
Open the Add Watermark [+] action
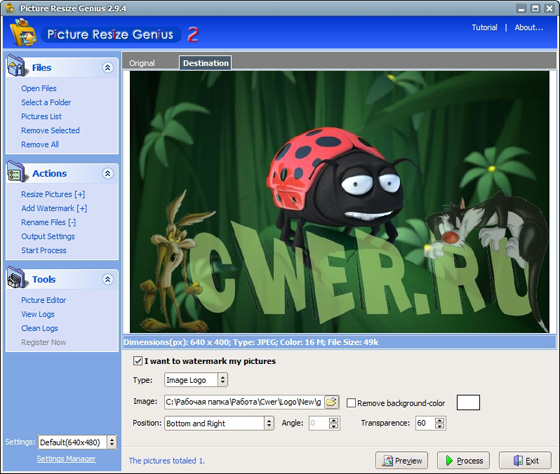(54, 208)
